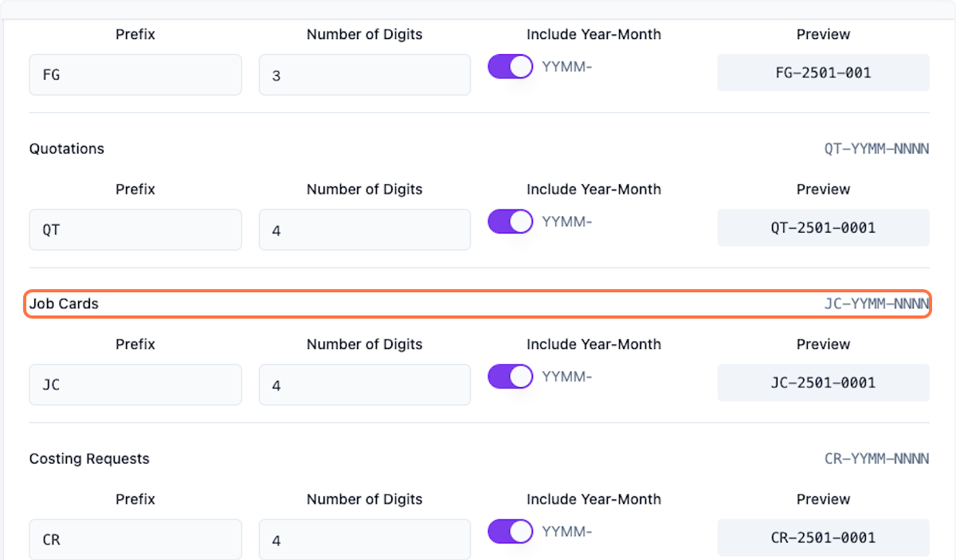Viewport: 956px width, 560px height.
Task: Click the FG-2501-001 preview box
Action: tap(823, 72)
